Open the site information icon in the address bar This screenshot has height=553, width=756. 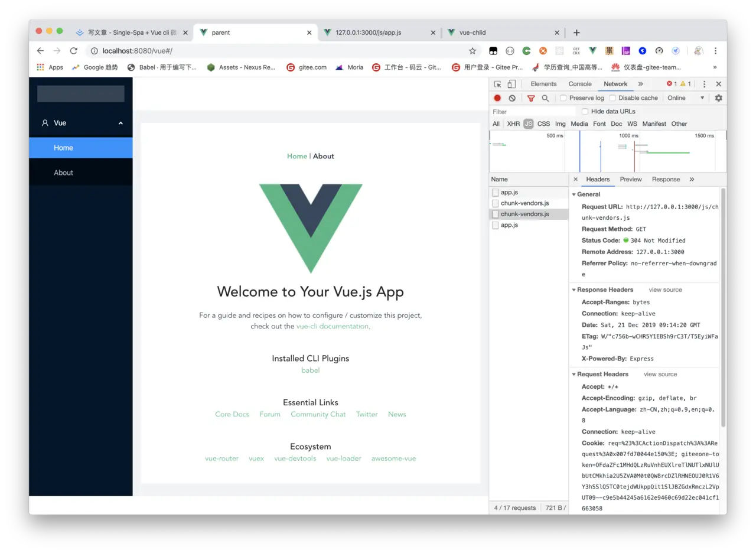coord(94,51)
